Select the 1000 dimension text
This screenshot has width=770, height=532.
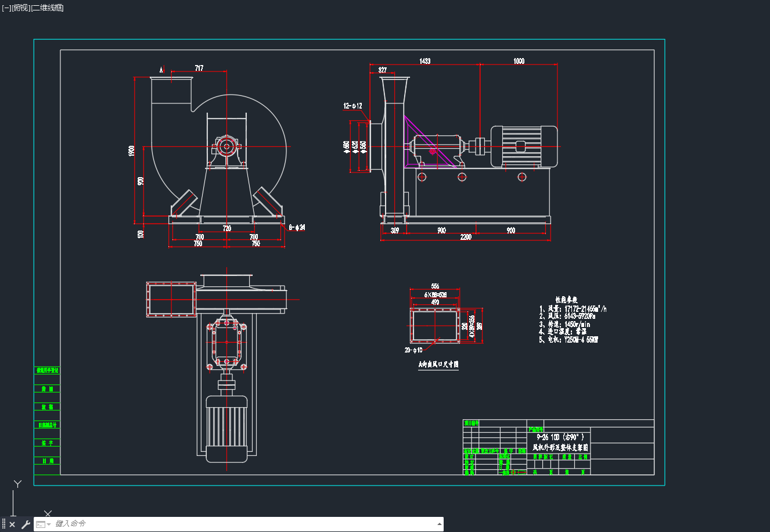[519, 61]
